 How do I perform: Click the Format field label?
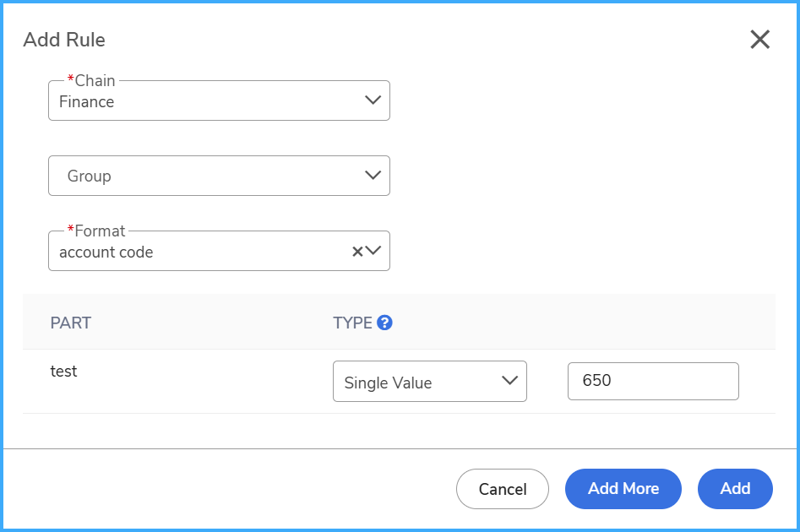point(96,231)
